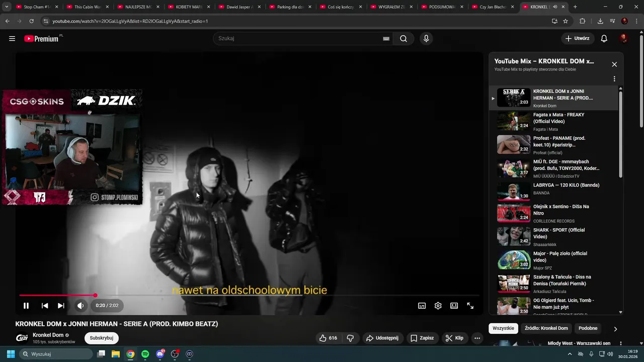Open the Kronkel Dom channel name
This screenshot has height=362, width=644.
[48, 335]
